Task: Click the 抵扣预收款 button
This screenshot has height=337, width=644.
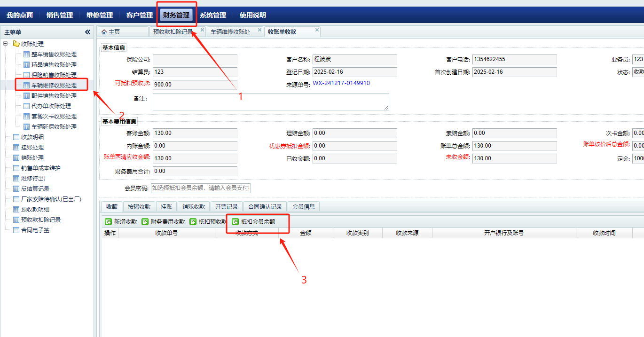Action: [208, 221]
